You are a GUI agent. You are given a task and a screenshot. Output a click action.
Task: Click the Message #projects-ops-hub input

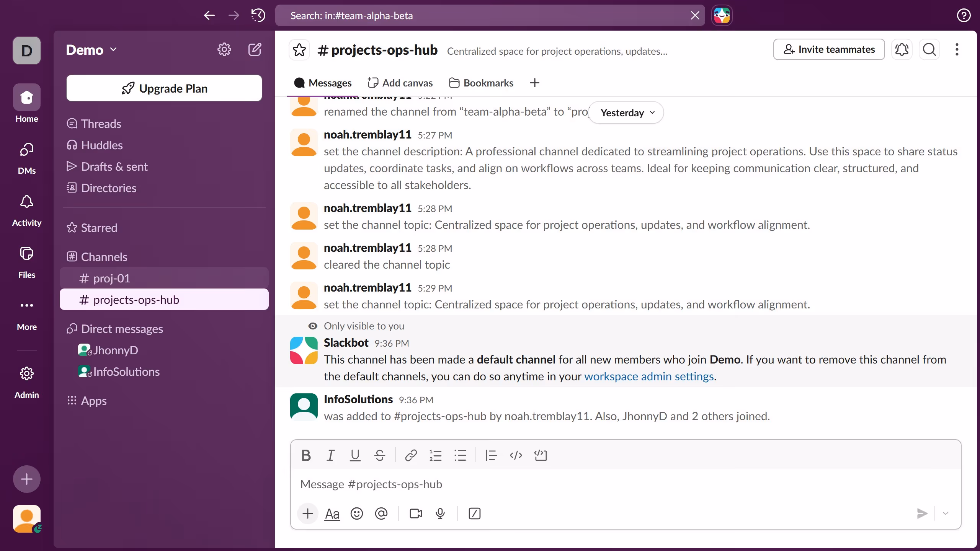[x=626, y=484]
